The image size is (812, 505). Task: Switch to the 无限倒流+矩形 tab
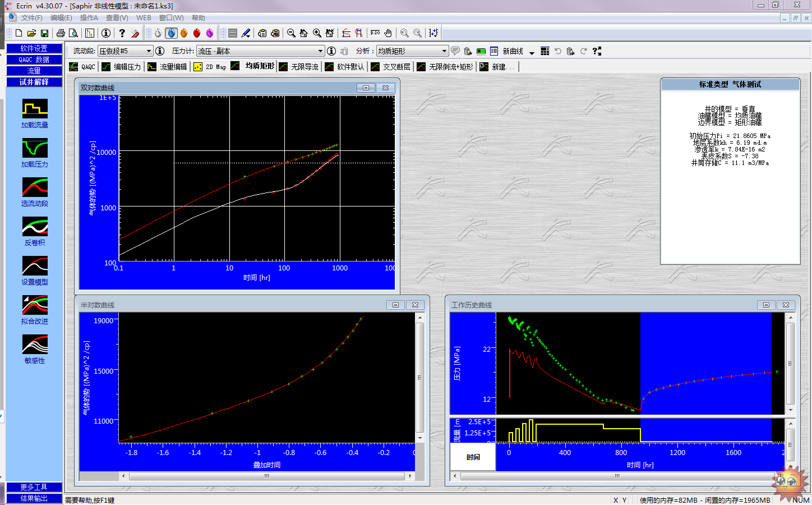(x=445, y=67)
